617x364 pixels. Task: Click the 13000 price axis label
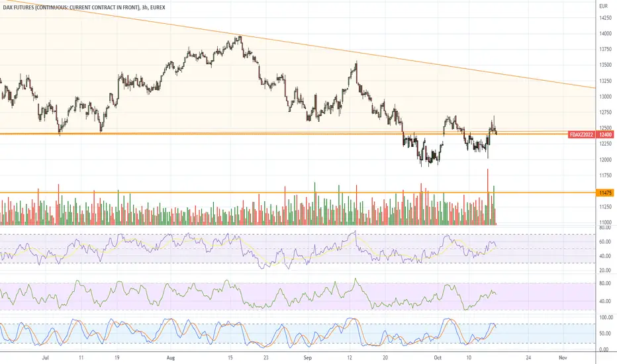(x=605, y=97)
